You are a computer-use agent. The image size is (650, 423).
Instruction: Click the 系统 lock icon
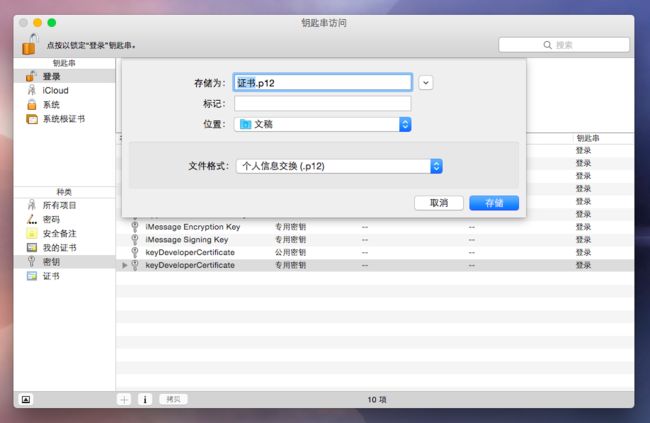coord(32,105)
